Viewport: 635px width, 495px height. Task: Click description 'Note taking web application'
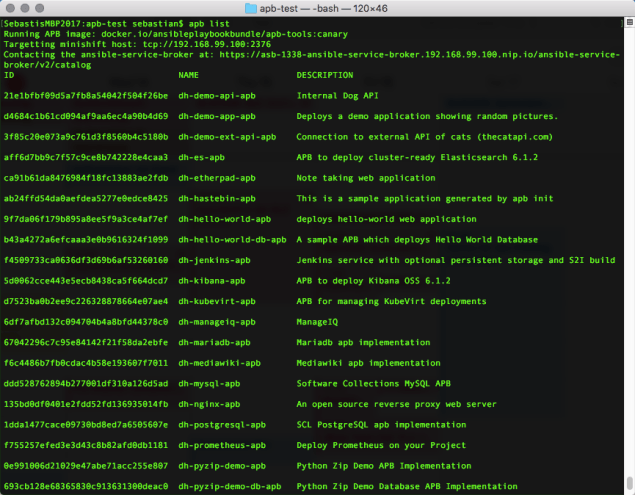click(x=366, y=178)
